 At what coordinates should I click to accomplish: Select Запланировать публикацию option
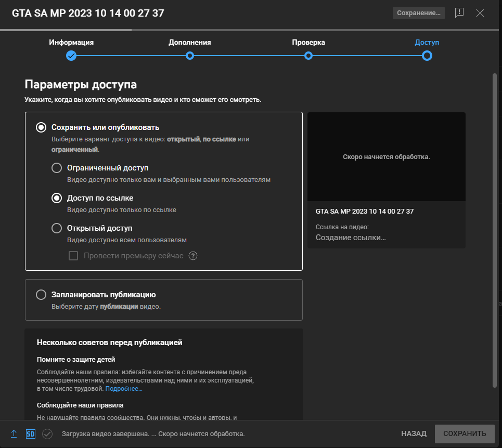tap(41, 295)
